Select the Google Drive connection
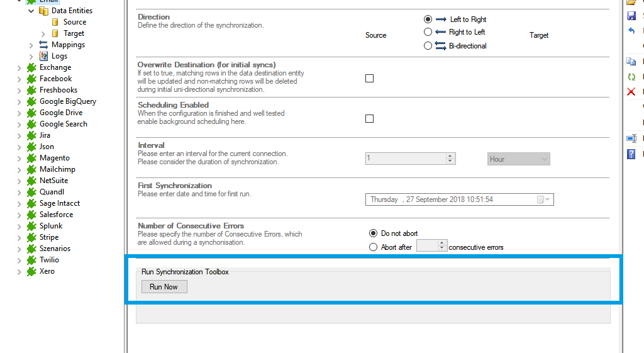 pyautogui.click(x=61, y=113)
